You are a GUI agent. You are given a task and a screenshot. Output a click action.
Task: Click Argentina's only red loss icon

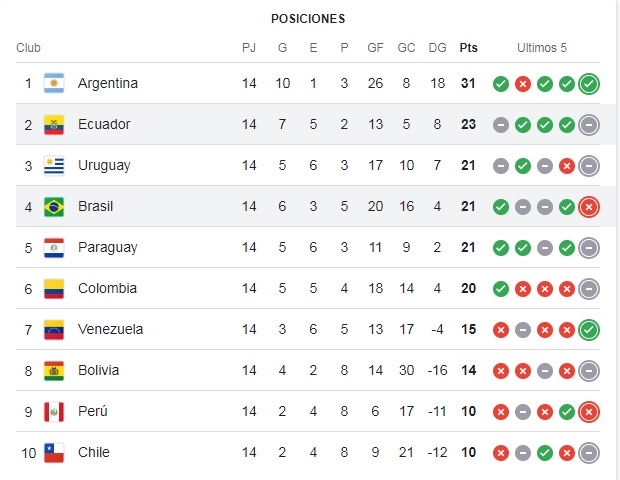click(x=523, y=84)
